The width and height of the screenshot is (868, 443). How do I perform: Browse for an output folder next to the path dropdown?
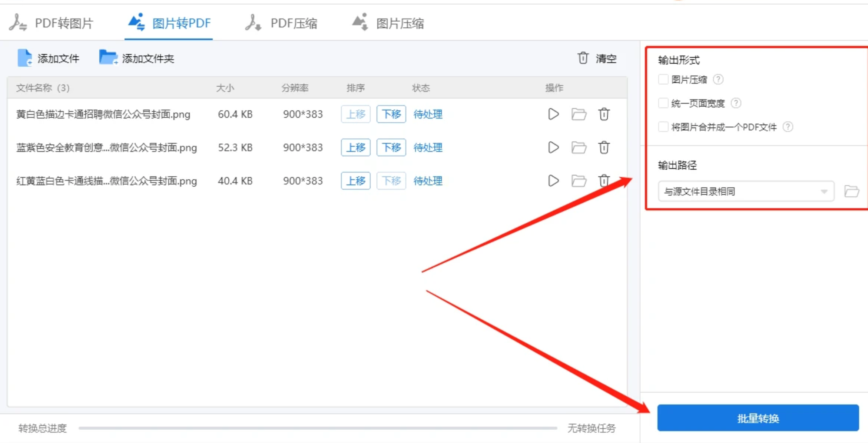(851, 191)
